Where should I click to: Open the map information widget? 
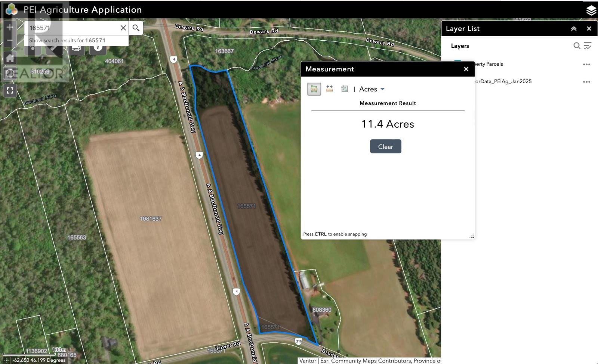(98, 48)
